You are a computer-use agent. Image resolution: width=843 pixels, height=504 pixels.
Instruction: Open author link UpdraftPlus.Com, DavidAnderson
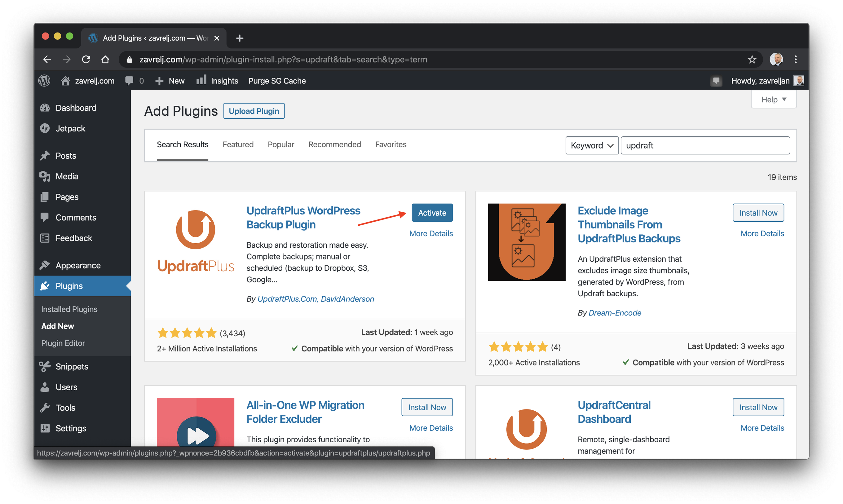(316, 299)
